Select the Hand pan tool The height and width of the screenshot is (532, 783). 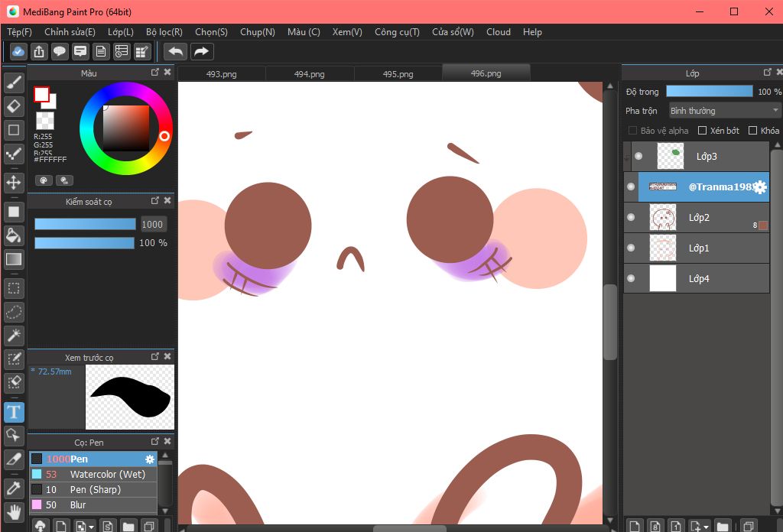point(14,511)
